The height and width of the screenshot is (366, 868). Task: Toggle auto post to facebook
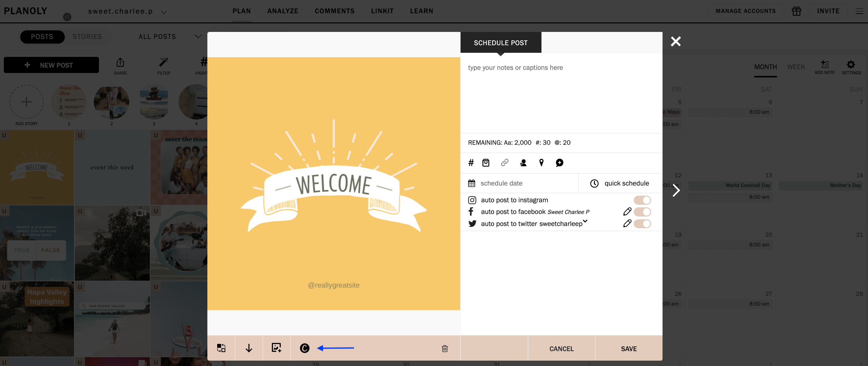642,212
